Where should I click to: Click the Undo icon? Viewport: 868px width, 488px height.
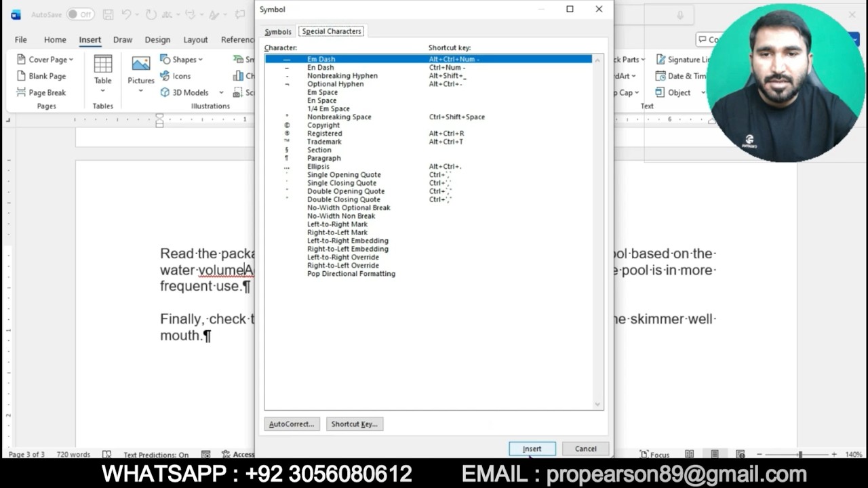click(x=126, y=14)
